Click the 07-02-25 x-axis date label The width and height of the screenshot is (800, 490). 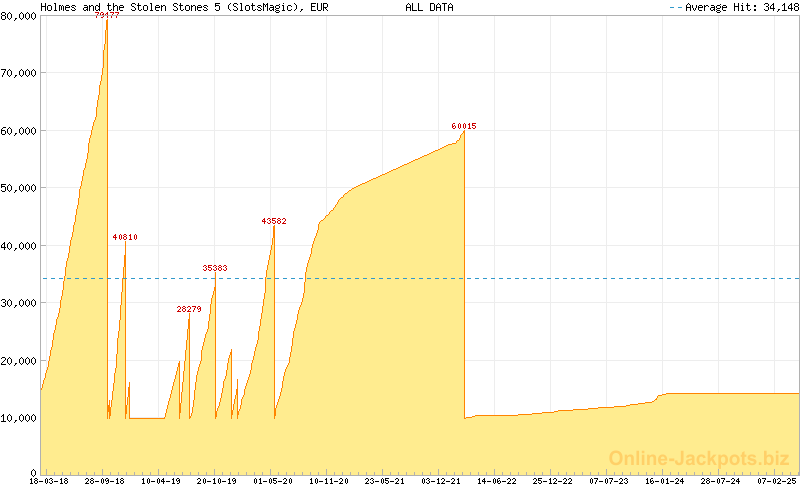pos(777,481)
